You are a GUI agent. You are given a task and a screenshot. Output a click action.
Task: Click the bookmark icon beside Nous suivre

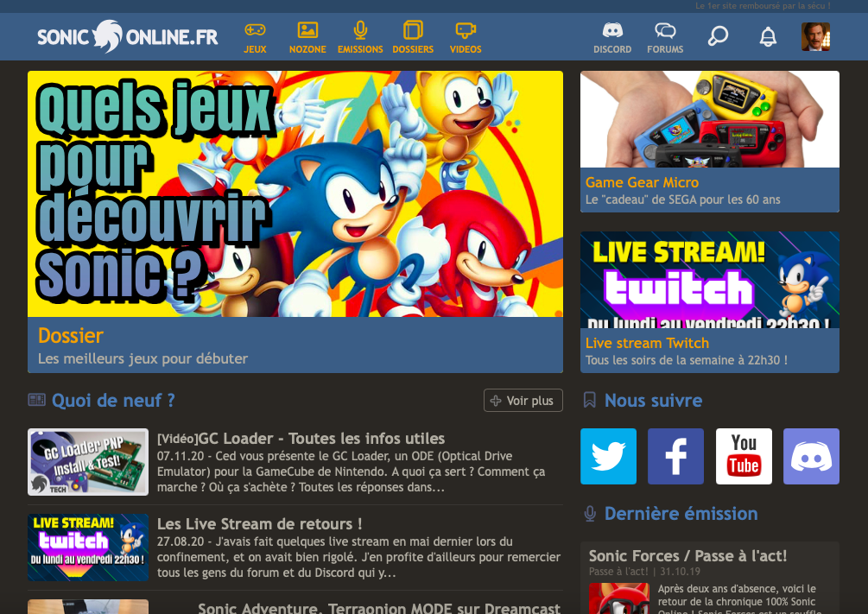(590, 400)
